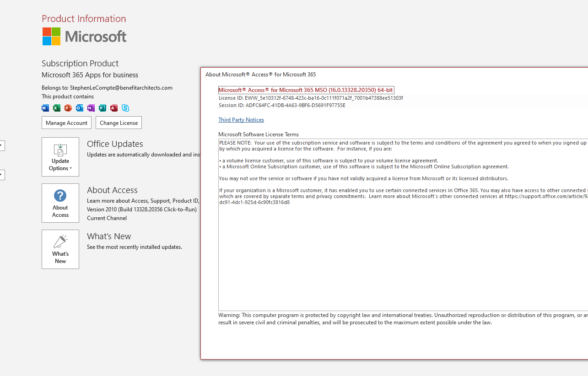Click the OneNote icon in the product list
Image resolution: width=588 pixels, height=376 pixels.
(91, 108)
